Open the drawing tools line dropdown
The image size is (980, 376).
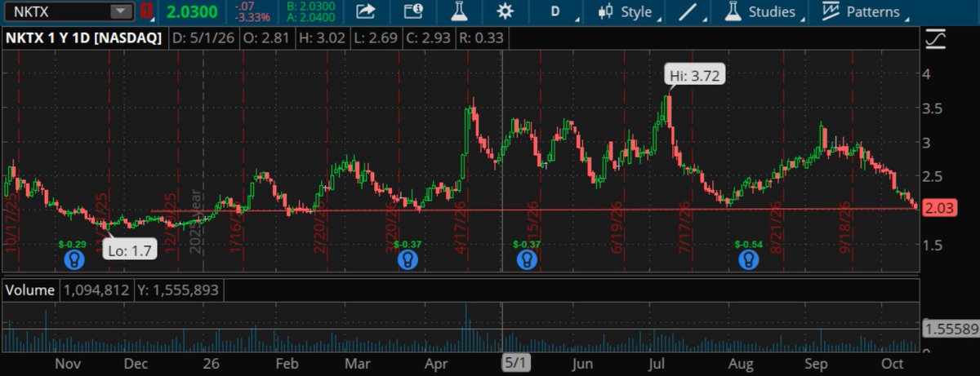pos(693,11)
